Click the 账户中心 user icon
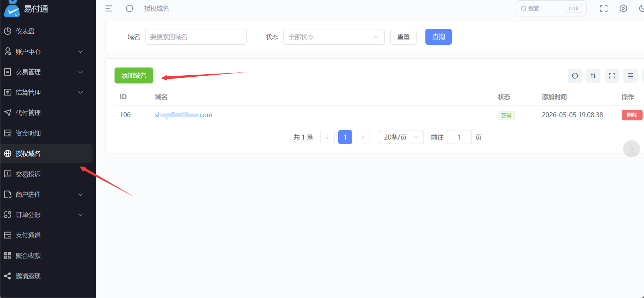 pyautogui.click(x=8, y=52)
